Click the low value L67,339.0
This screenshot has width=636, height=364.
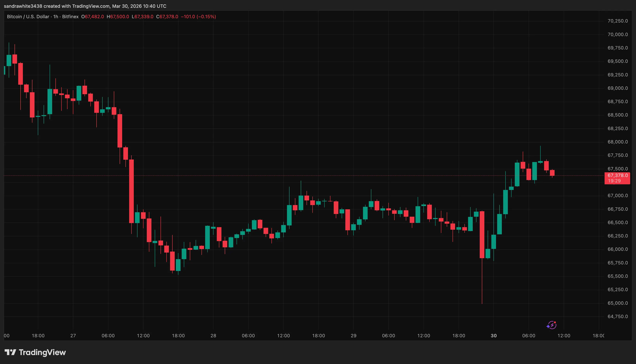[143, 17]
